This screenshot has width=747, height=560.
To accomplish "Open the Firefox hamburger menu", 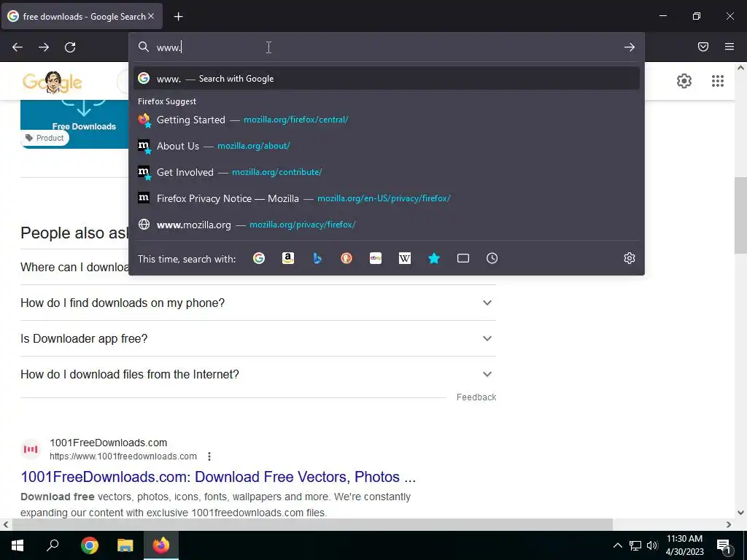I will pyautogui.click(x=729, y=47).
